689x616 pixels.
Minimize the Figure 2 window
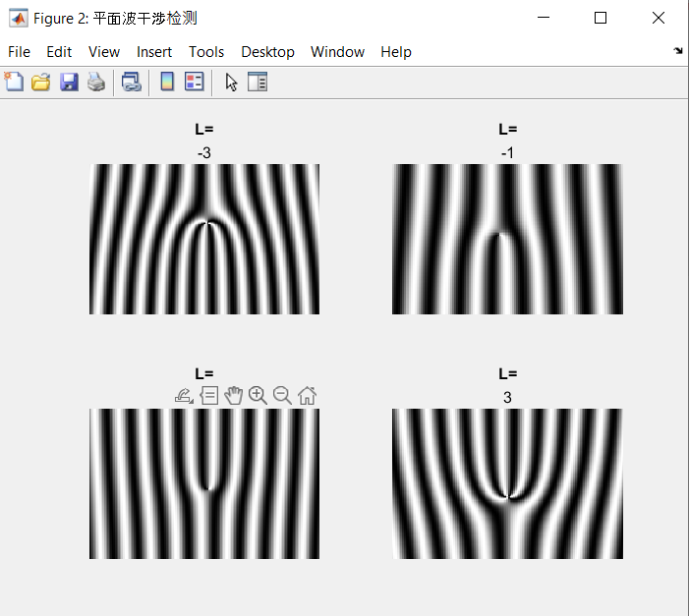click(544, 18)
